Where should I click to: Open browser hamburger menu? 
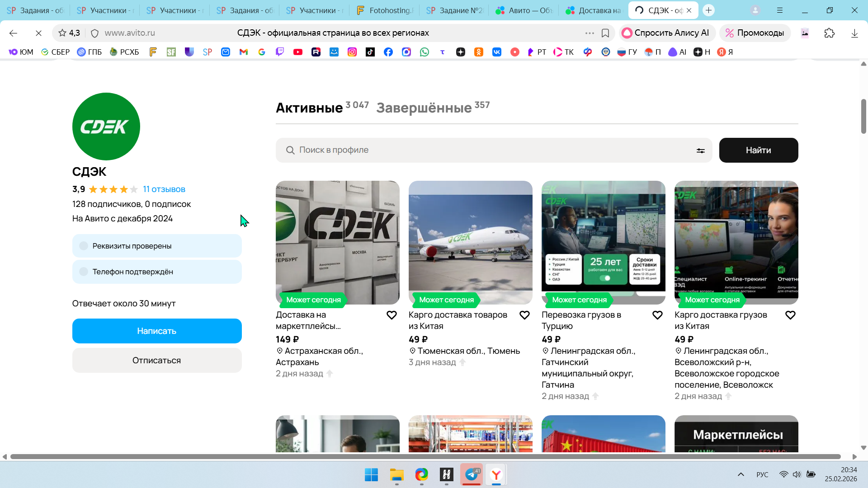click(x=780, y=10)
